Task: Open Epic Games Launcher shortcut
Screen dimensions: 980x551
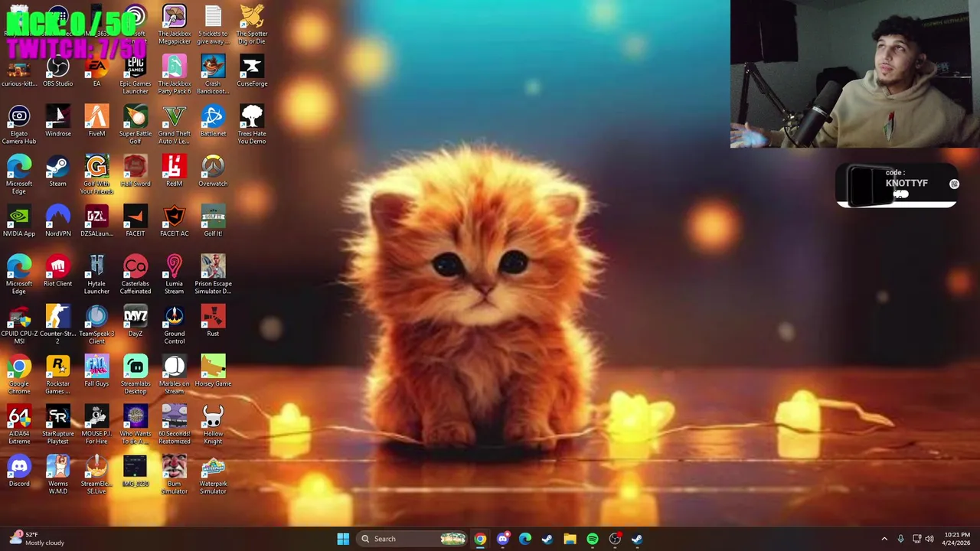Action: point(136,74)
